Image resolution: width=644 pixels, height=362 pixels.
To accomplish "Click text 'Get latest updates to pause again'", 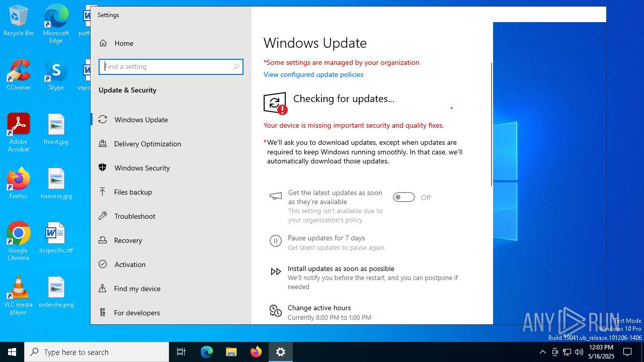I will [336, 248].
